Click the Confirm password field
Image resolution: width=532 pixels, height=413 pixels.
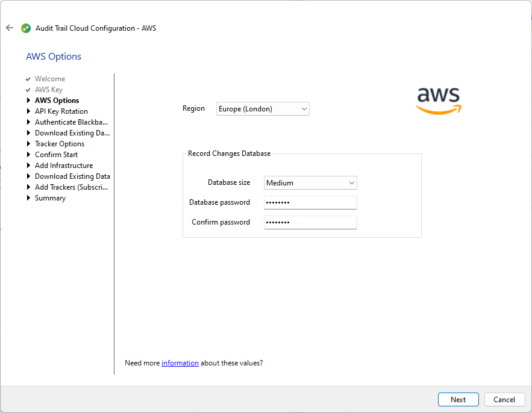point(310,222)
